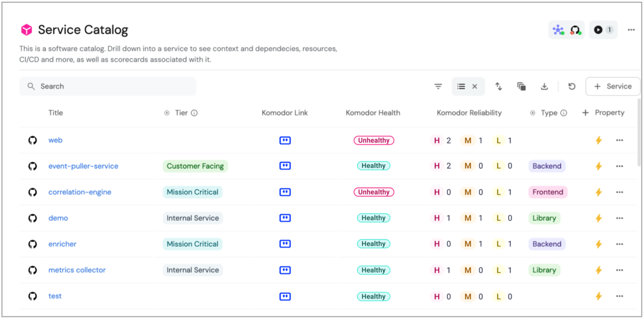The image size is (644, 319).
Task: Click the vertical scrollbar of the table
Action: [639, 132]
